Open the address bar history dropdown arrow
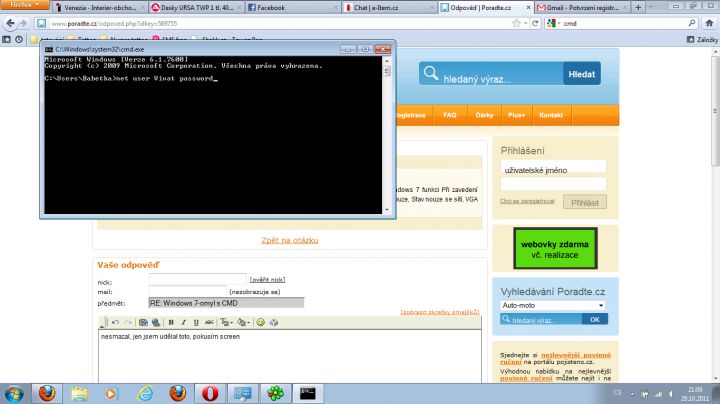 pos(525,23)
